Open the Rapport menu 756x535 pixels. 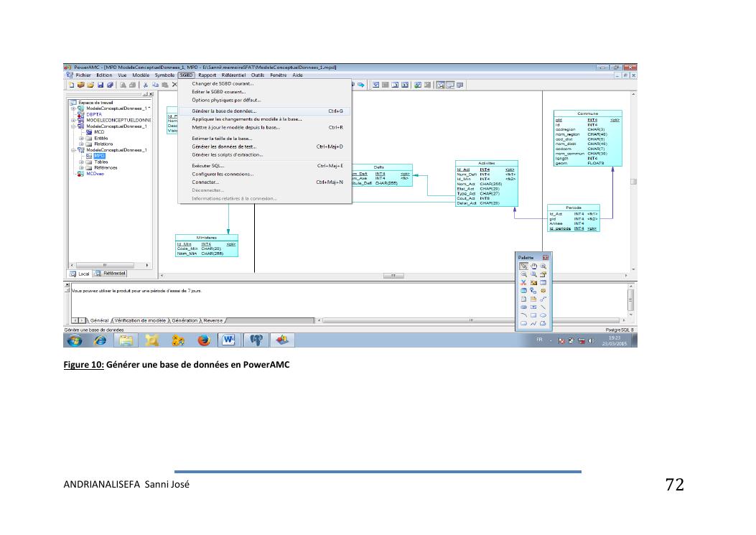pos(207,75)
